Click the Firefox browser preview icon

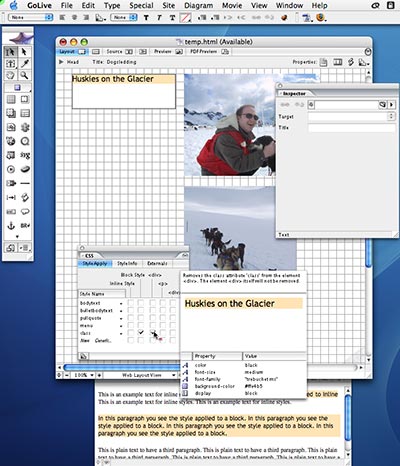(x=321, y=17)
